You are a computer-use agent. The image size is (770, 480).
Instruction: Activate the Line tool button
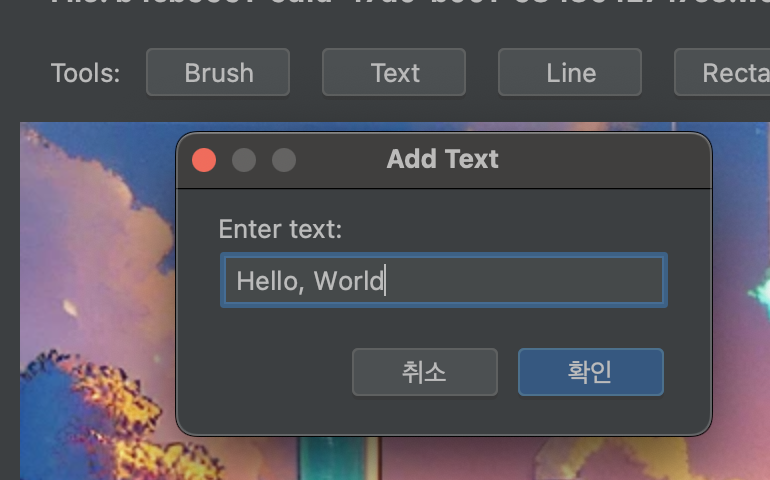(570, 72)
